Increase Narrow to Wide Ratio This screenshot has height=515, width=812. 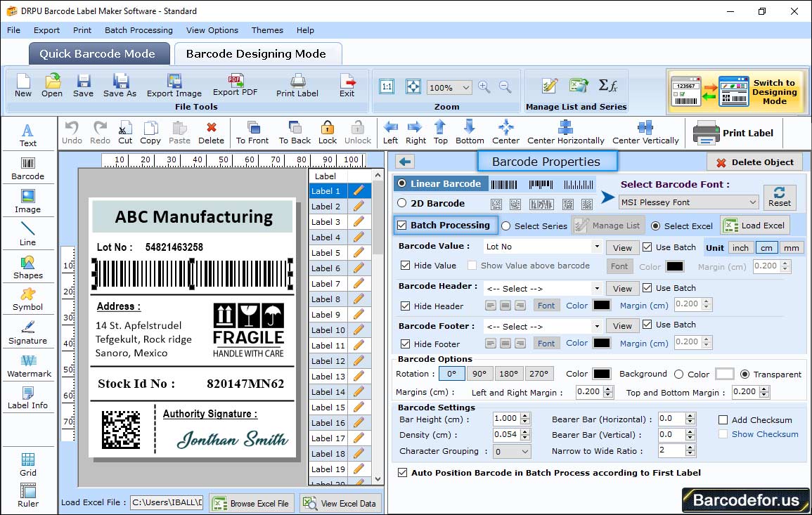coord(690,448)
